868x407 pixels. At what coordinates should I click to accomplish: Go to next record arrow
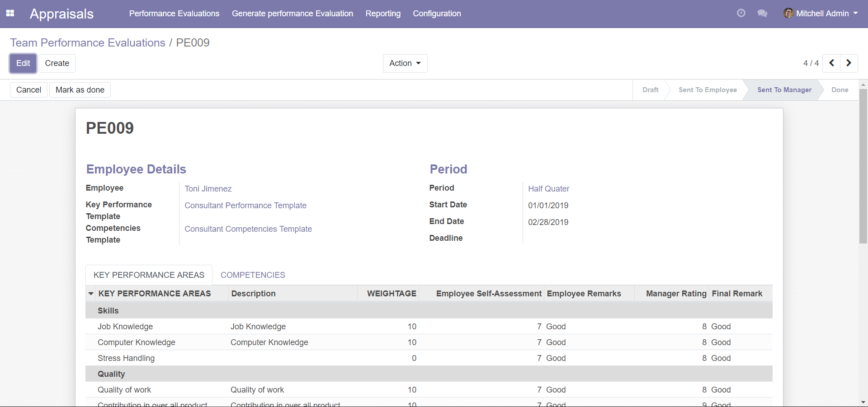[849, 63]
